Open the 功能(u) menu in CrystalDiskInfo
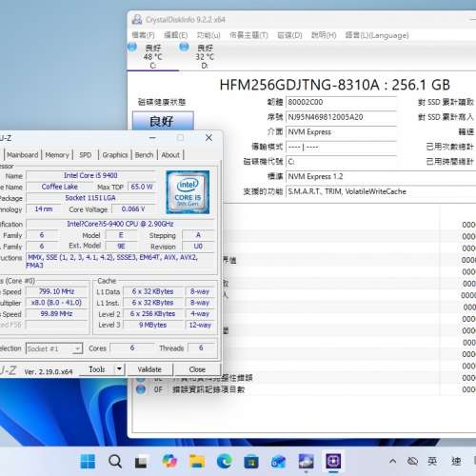476x476 pixels. pos(208,35)
